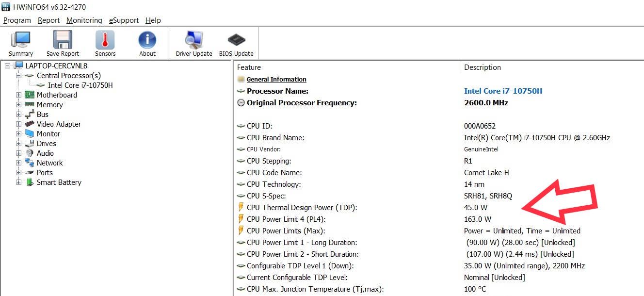Image resolution: width=644 pixels, height=296 pixels.
Task: Collapse the LAPTOP-CERCVNL8 root node
Action: [7, 66]
